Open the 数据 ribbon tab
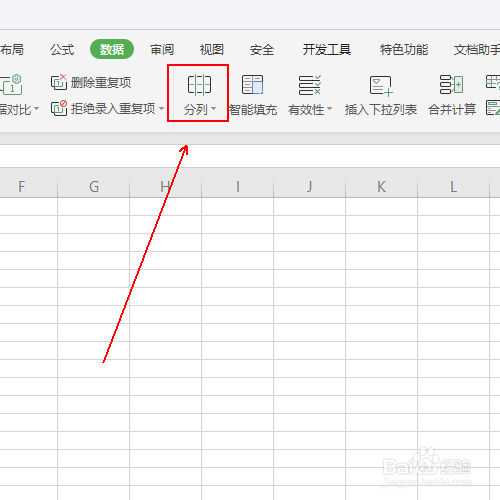Image resolution: width=500 pixels, height=500 pixels. 112,49
